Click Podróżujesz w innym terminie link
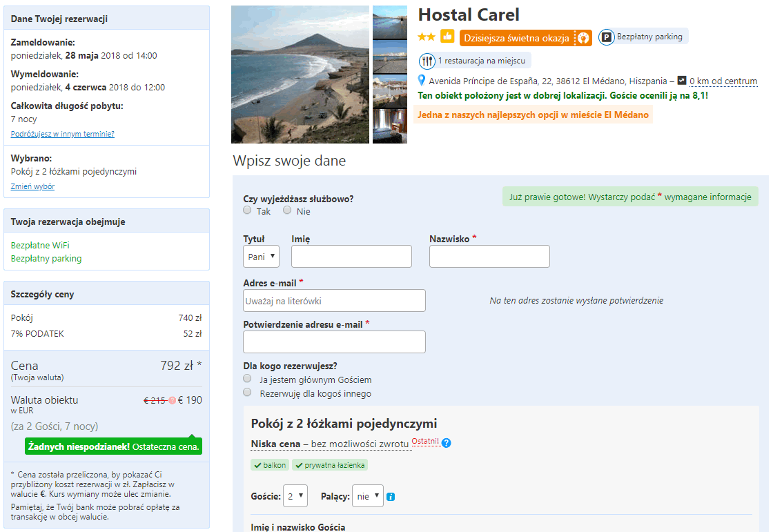Screen dimensions: 773x532 tap(63, 134)
